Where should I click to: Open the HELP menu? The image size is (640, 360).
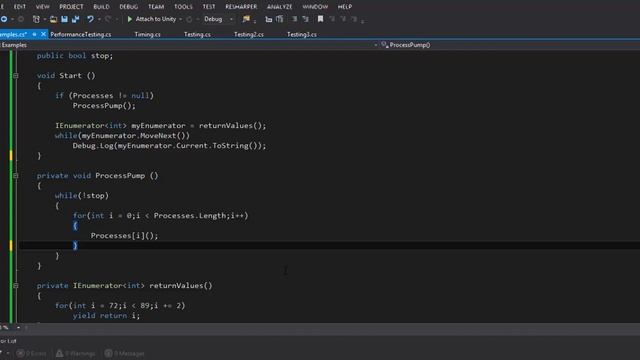click(345, 7)
